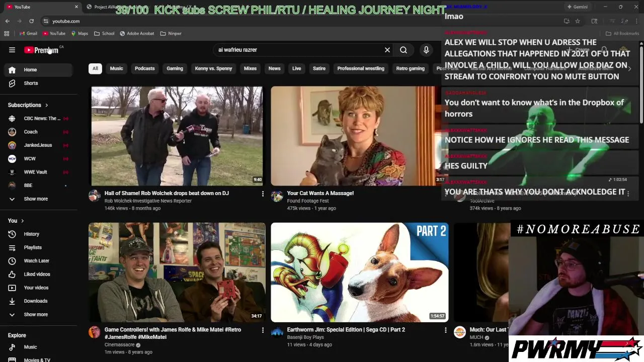Open Music under Explore
The width and height of the screenshot is (644, 362).
(x=38, y=347)
